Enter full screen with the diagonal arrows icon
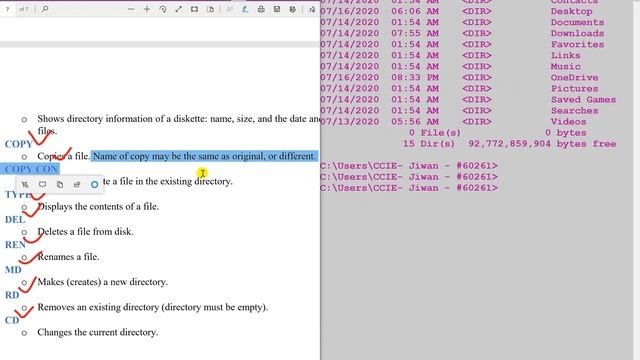Screen dimensions: 640x360 [x=178, y=9]
